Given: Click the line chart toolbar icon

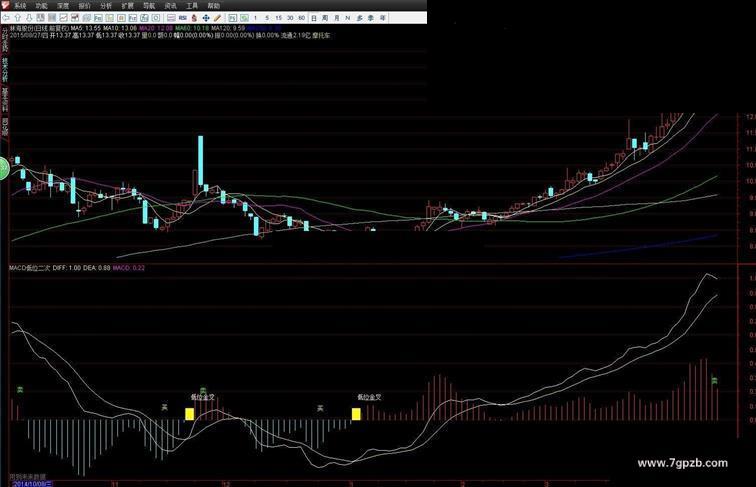Looking at the screenshot, I should coord(63,18).
